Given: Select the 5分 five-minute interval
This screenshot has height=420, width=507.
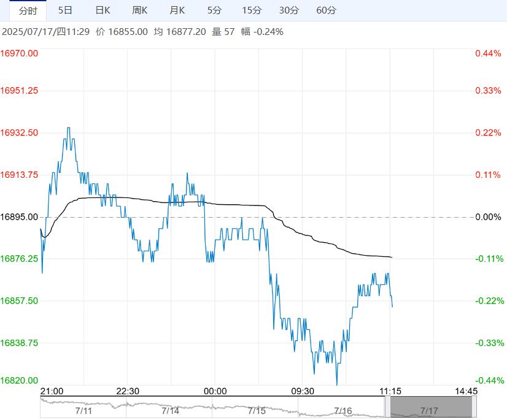Looking at the screenshot, I should (214, 10).
